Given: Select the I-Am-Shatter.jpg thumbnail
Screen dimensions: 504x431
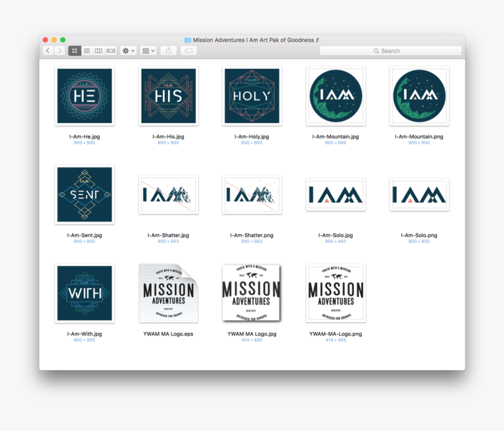Looking at the screenshot, I should [x=168, y=194].
